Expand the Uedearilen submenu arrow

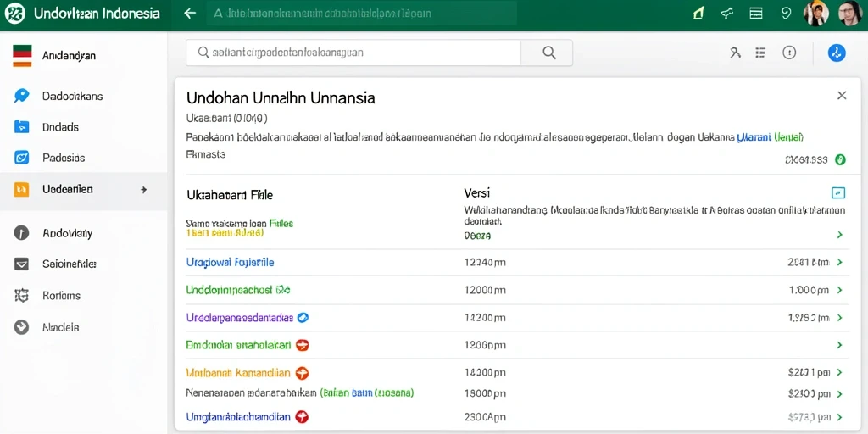[x=144, y=189]
